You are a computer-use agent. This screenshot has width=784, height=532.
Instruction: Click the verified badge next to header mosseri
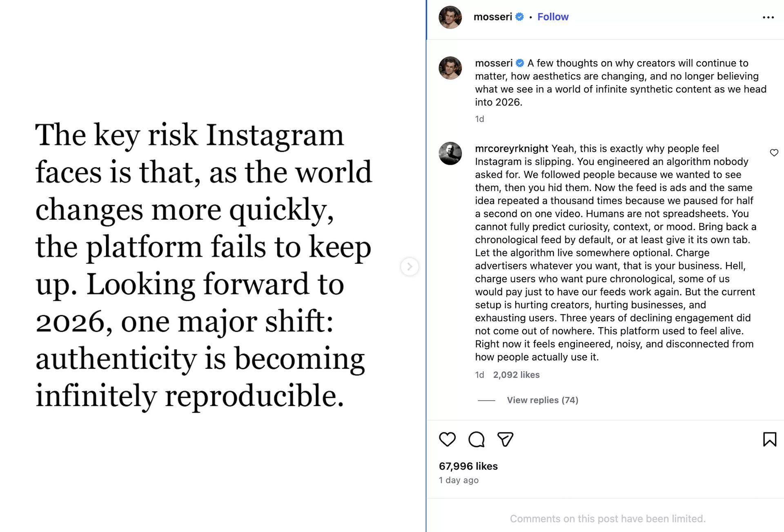(520, 17)
